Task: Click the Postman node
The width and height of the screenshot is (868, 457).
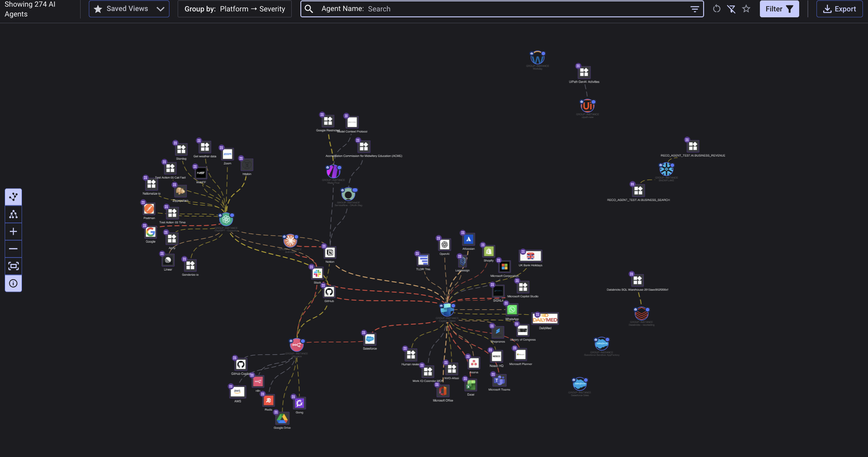Action: (x=149, y=209)
